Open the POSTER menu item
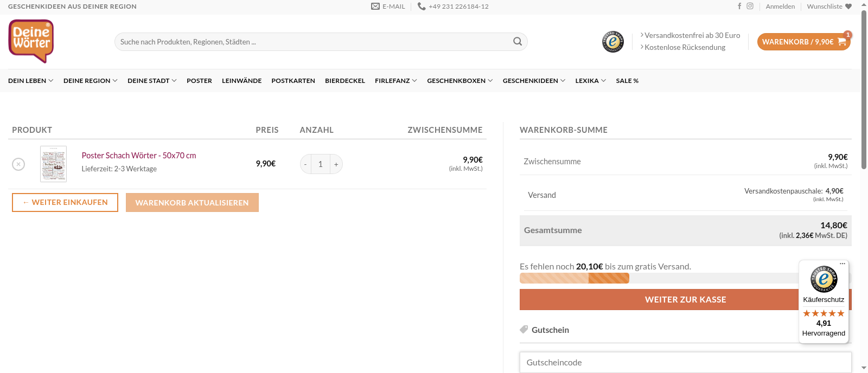The height and width of the screenshot is (373, 868). click(x=199, y=81)
